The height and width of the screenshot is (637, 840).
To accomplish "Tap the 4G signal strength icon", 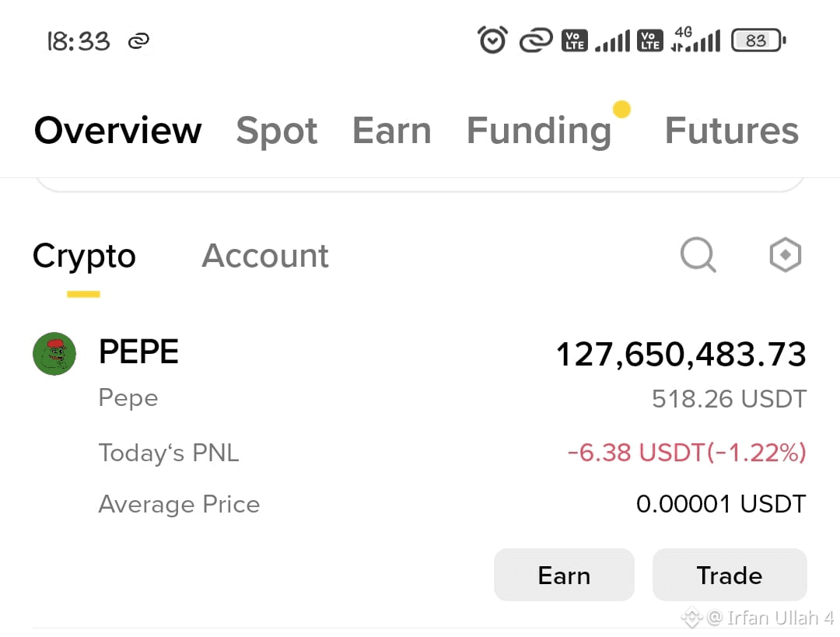I will point(695,40).
